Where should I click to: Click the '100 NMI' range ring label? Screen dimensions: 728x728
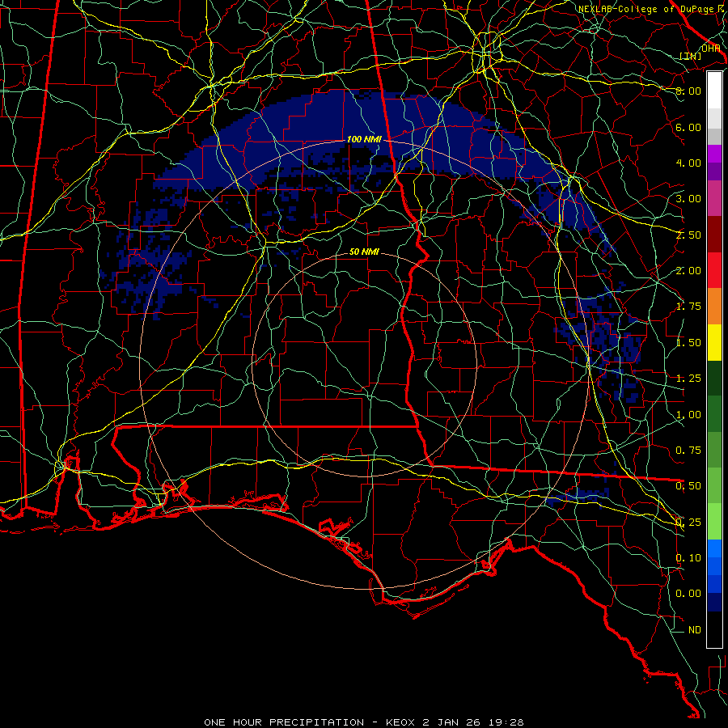point(364,139)
